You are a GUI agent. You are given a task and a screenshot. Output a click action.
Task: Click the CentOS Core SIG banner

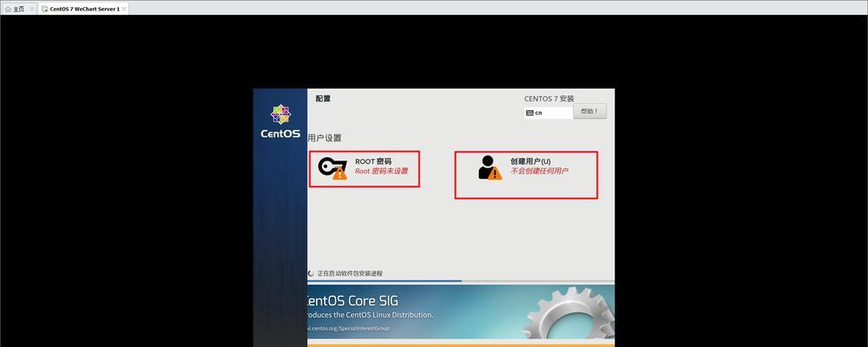click(x=461, y=312)
